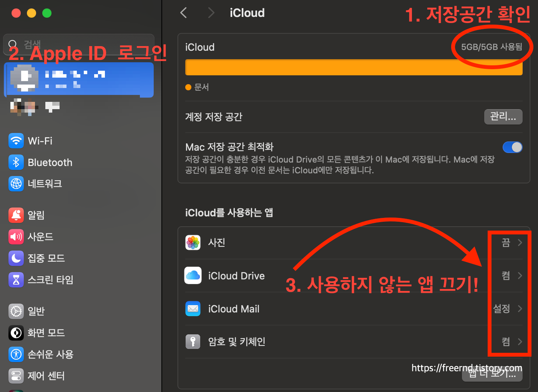Screen dimensions: 538x392
Task: Select 일반 in the sidebar
Action: pyautogui.click(x=79, y=311)
